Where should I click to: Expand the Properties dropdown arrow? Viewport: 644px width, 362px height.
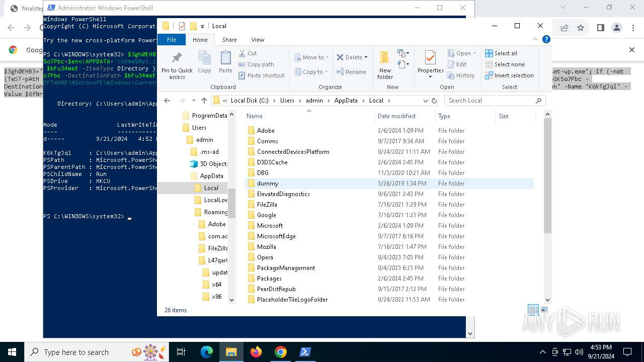[x=430, y=77]
